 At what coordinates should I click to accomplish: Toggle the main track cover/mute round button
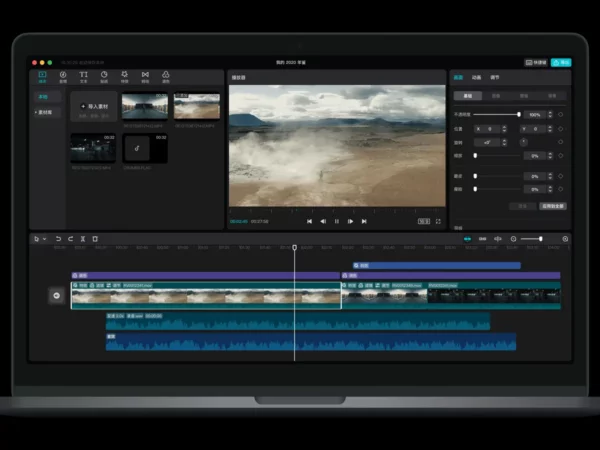pos(56,295)
